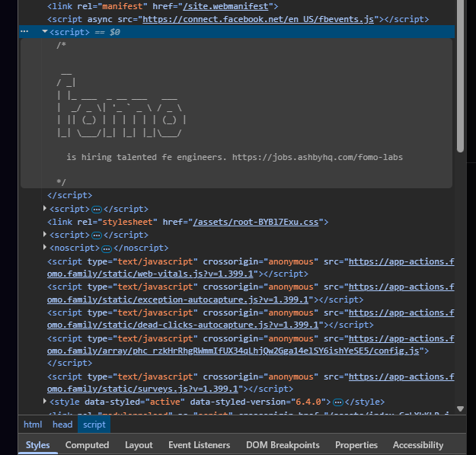476x455 pixels.
Task: Click the async attribute in fbevents script
Action: pos(100,19)
